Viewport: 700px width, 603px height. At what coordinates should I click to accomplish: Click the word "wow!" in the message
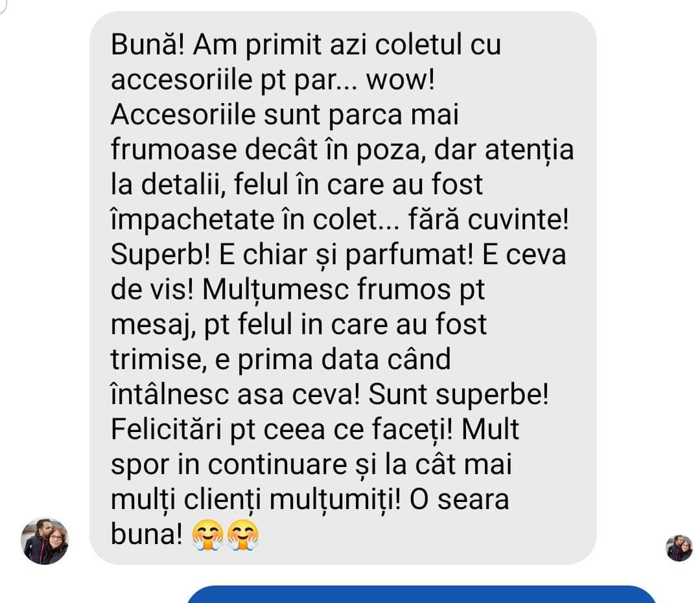(400, 80)
